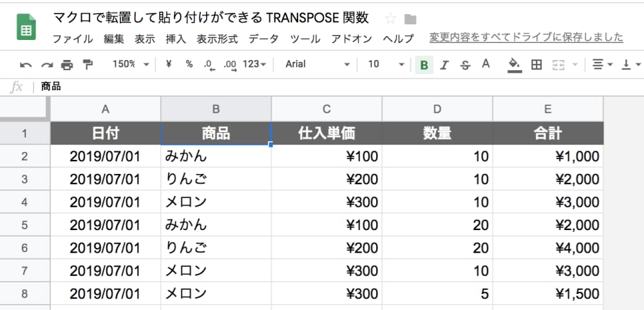Select the ¥200 price in row 6
This screenshot has height=310, width=644.
pos(327,248)
